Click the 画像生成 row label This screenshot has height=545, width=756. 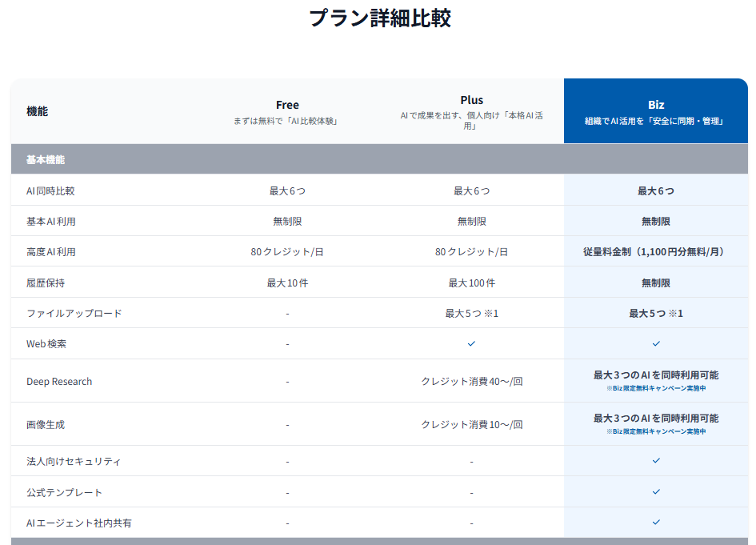click(x=46, y=424)
